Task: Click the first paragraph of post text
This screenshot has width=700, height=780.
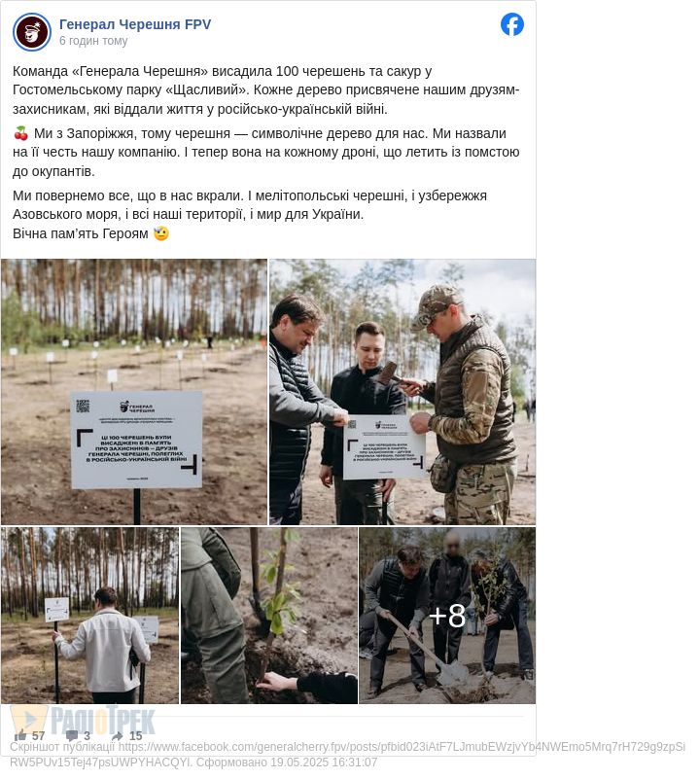Action: point(266,90)
